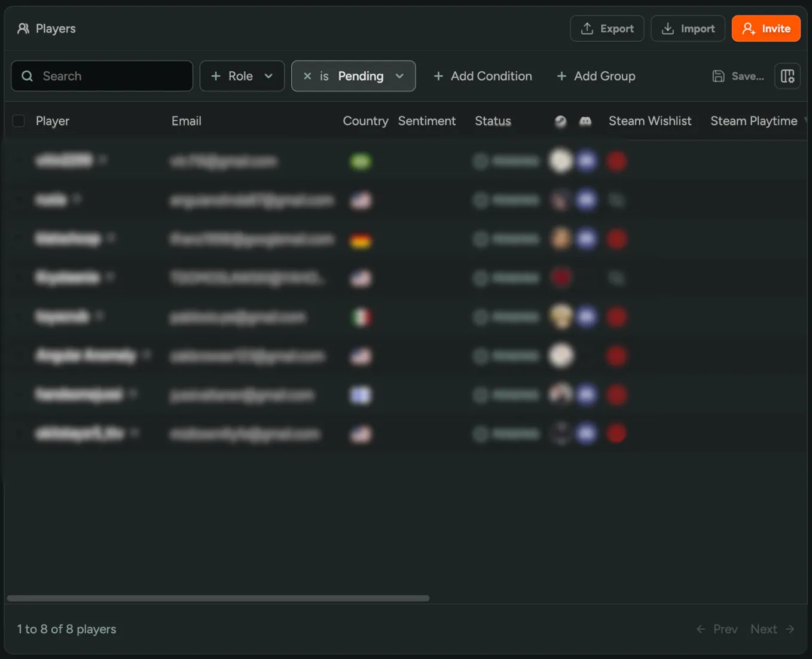Click the Invite person-add icon
The height and width of the screenshot is (659, 812).
pyautogui.click(x=749, y=28)
